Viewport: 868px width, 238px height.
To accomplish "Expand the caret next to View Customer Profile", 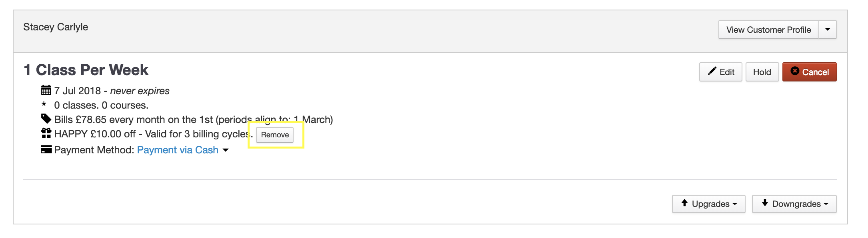I will point(828,30).
